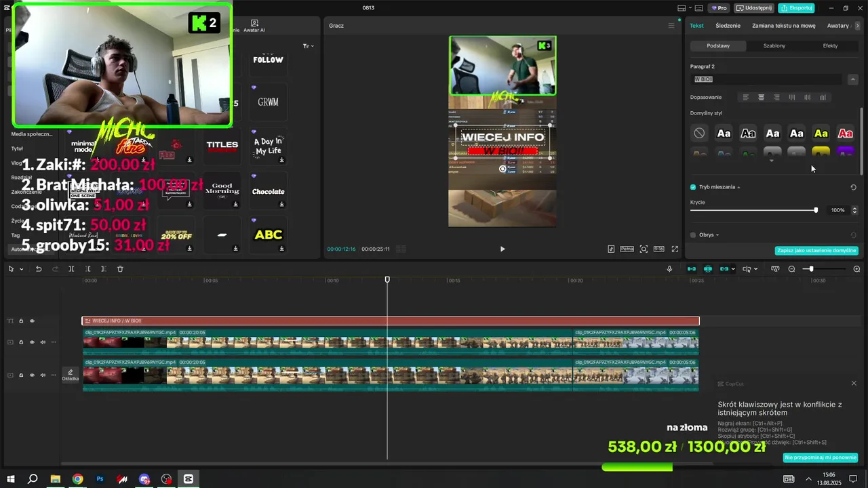Image resolution: width=868 pixels, height=488 pixels.
Task: Click Nie przypominaj mi ponownie button
Action: [821, 457]
